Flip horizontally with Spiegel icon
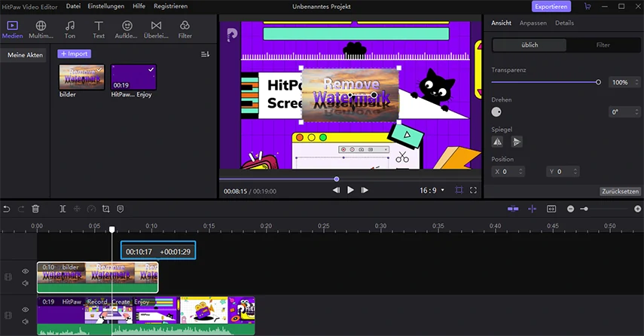 tap(497, 142)
